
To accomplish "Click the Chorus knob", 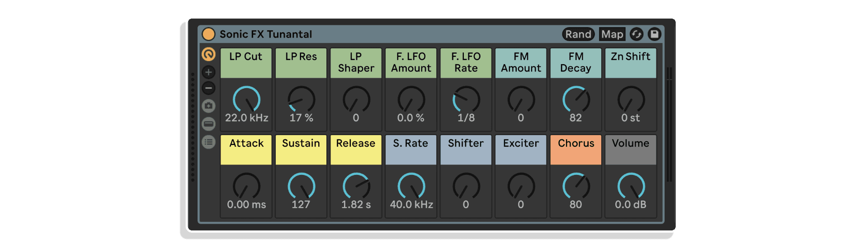I will (576, 186).
